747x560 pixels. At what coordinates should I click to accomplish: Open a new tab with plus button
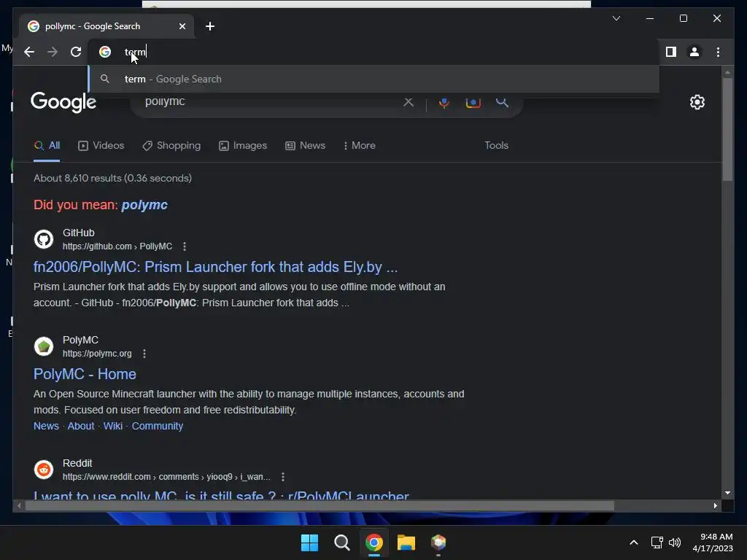tap(210, 26)
